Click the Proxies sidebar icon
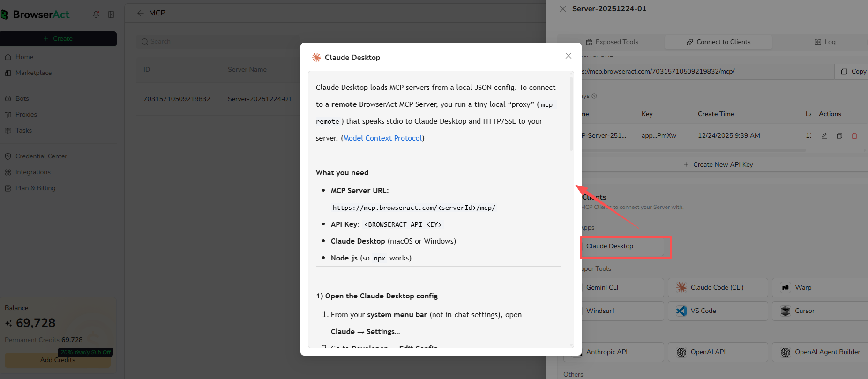Viewport: 868px width, 379px height. click(8, 115)
